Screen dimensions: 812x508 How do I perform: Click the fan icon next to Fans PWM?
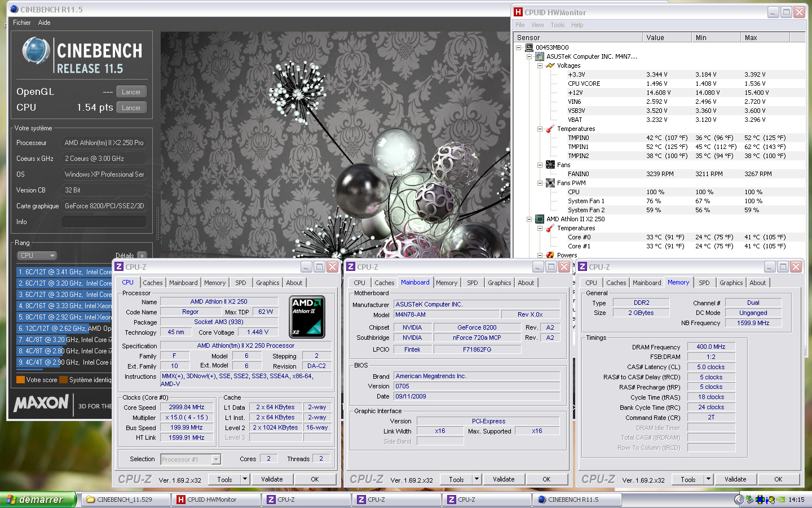coord(550,183)
